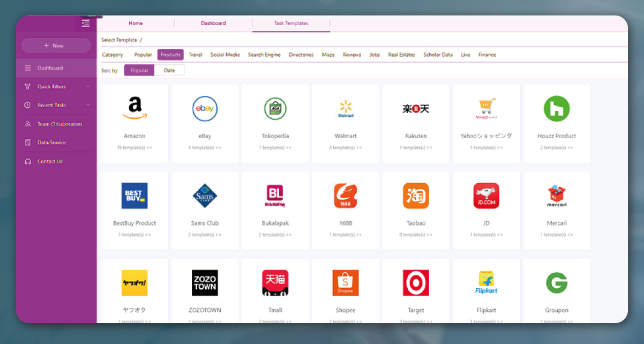Select the Jobs category

(375, 55)
